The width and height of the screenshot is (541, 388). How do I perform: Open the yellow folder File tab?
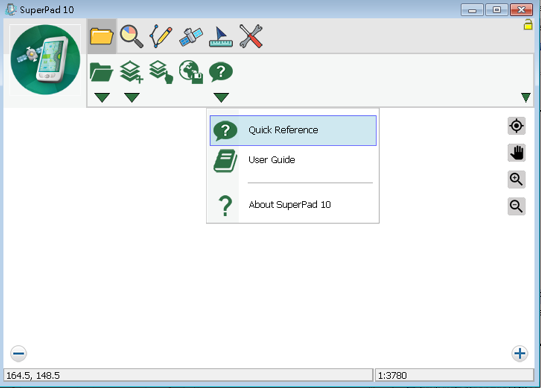pos(102,36)
